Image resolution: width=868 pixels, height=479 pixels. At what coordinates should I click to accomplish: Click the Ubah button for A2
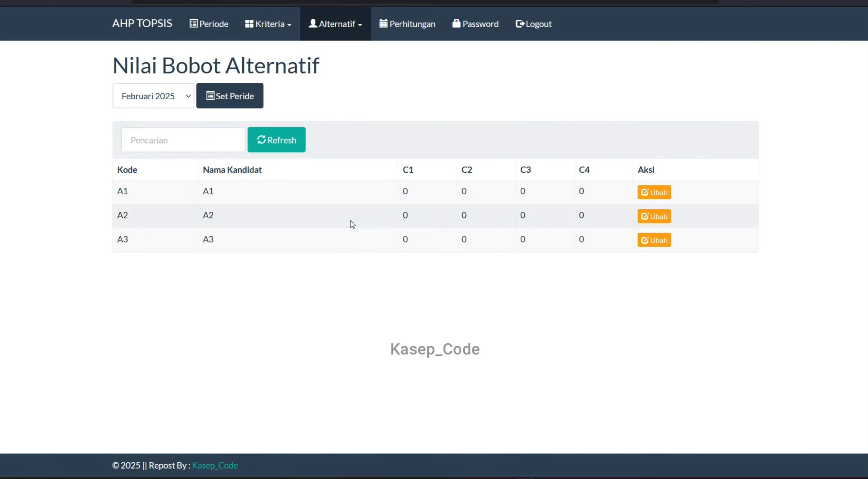654,216
